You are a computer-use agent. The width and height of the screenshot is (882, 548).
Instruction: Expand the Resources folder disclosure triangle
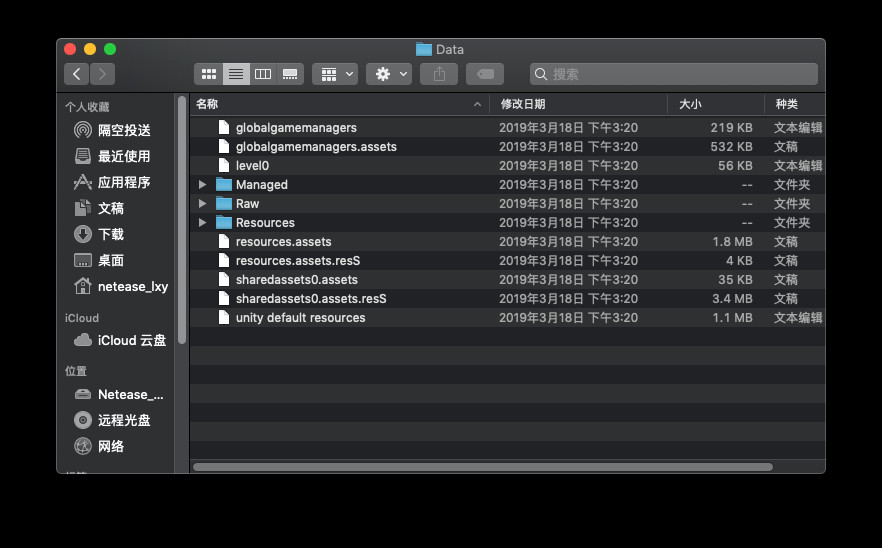pos(202,223)
